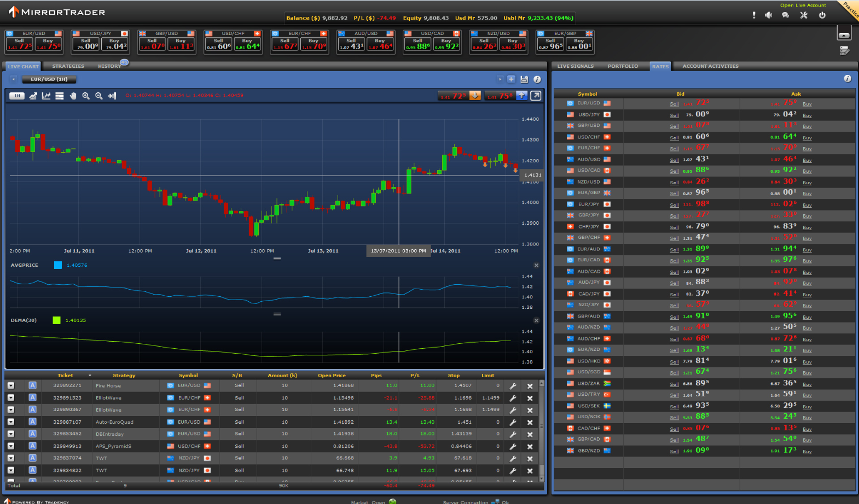This screenshot has width=859, height=504.
Task: Open the chat bubbles icon
Action: point(786,15)
